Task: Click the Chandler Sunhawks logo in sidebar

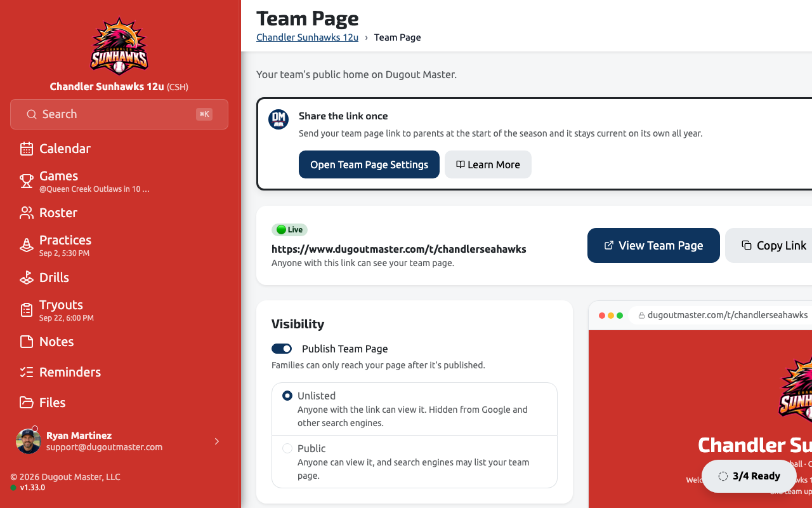Action: (x=119, y=46)
